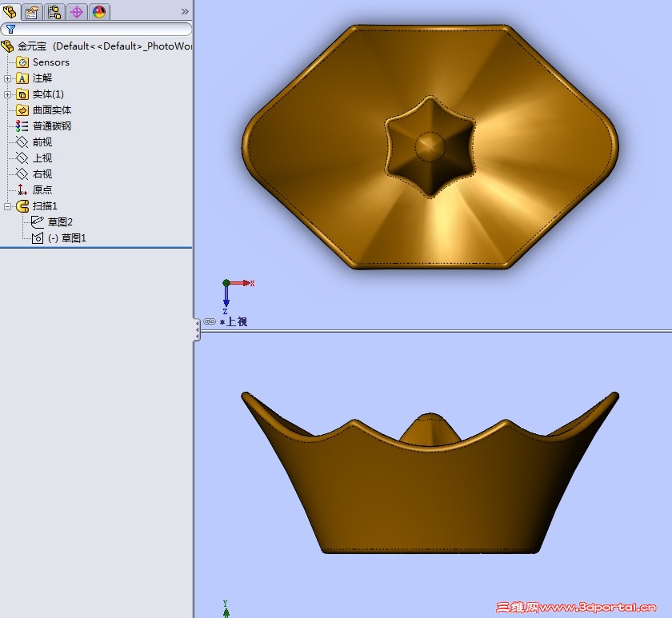Click the *上视 view label
The width and height of the screenshot is (672, 618).
click(x=234, y=321)
